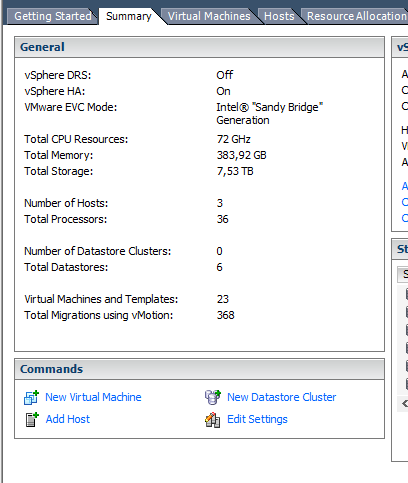Click the New Virtual Machine icon
This screenshot has height=483, width=408.
[x=31, y=397]
